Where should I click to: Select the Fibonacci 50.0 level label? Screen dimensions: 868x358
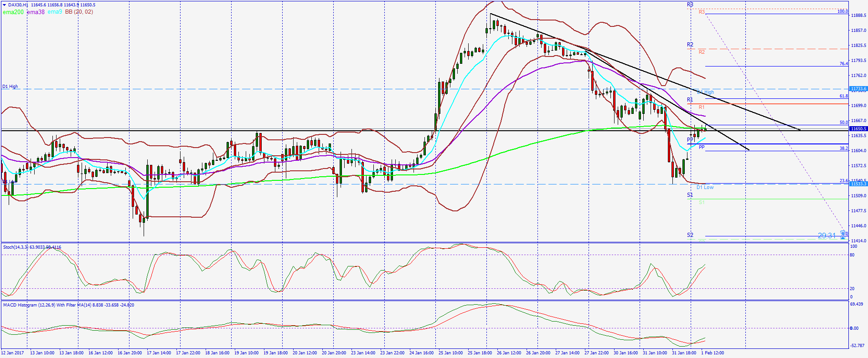(x=844, y=123)
